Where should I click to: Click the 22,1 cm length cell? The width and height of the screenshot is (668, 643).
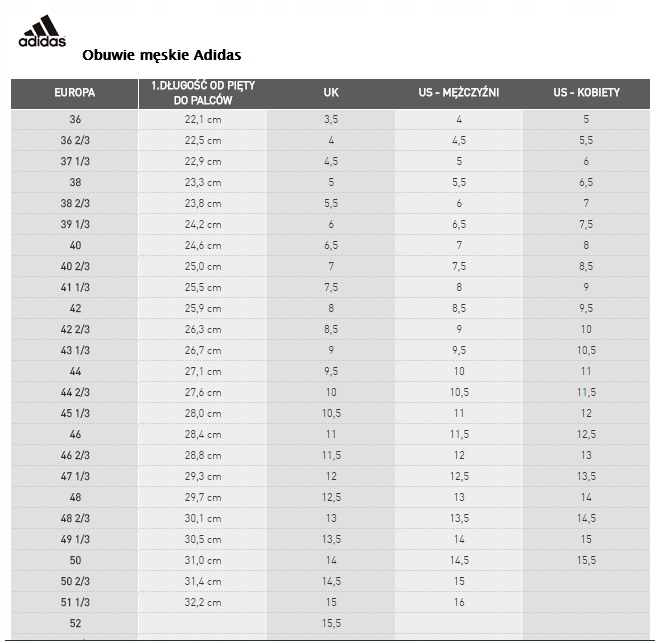(x=202, y=120)
